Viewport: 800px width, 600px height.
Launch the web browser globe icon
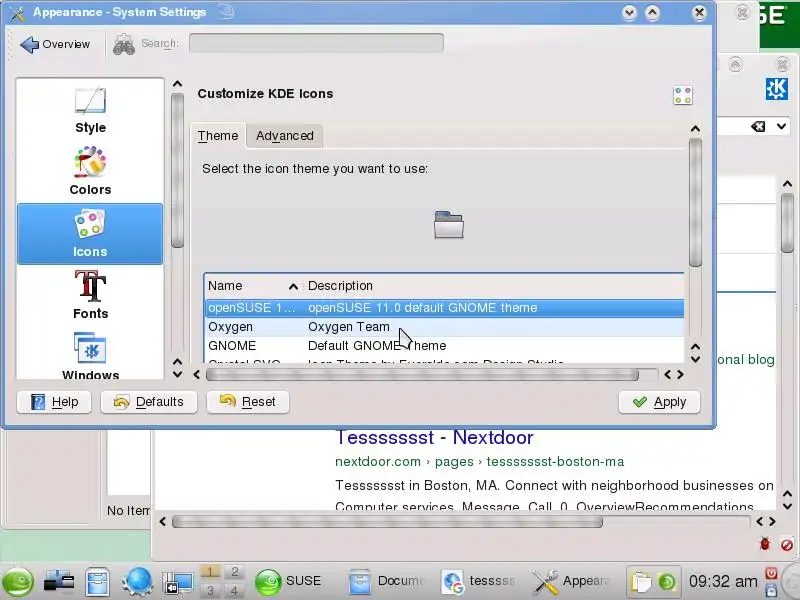137,582
